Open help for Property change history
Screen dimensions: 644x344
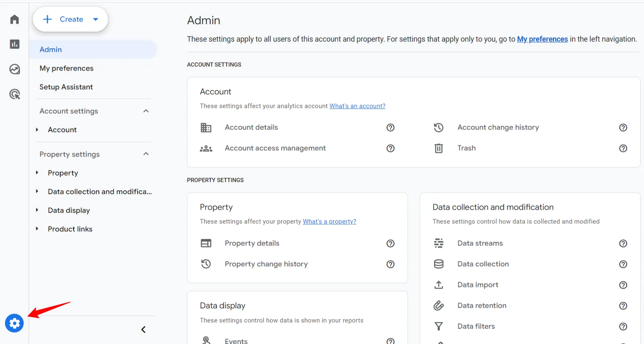pos(391,264)
